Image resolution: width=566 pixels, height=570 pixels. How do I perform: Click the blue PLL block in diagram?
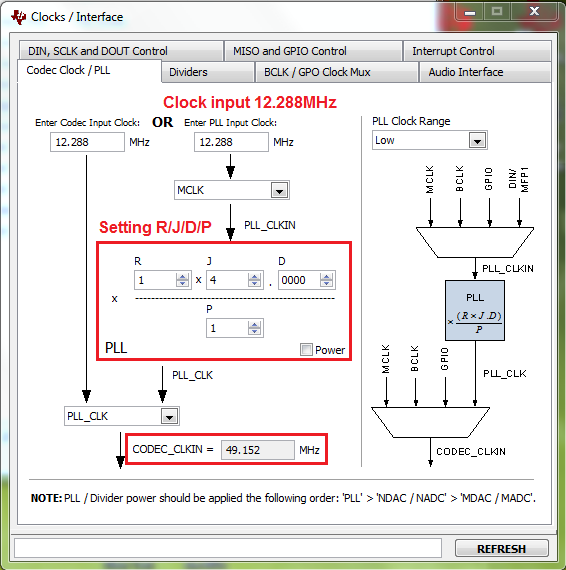(x=475, y=310)
